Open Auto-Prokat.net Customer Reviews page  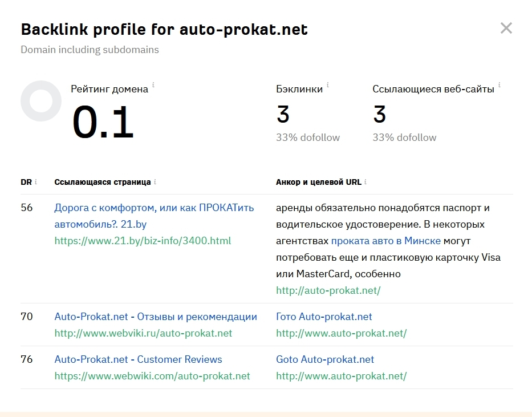pyautogui.click(x=138, y=359)
